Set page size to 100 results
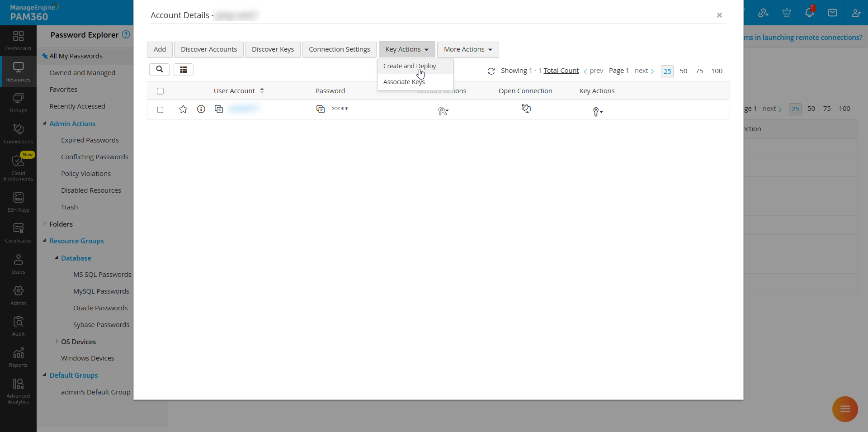This screenshot has width=868, height=432. [717, 71]
